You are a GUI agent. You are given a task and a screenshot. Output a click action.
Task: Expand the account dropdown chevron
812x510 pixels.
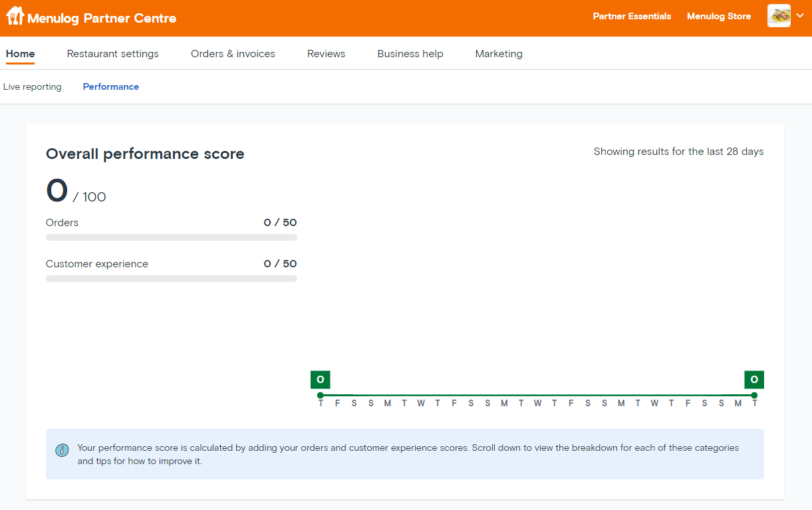click(800, 16)
